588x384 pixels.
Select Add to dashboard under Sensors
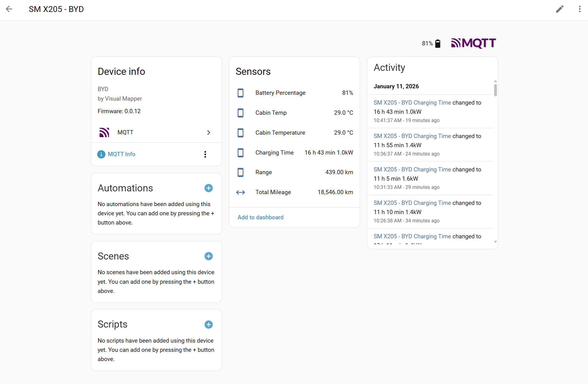pyautogui.click(x=260, y=217)
